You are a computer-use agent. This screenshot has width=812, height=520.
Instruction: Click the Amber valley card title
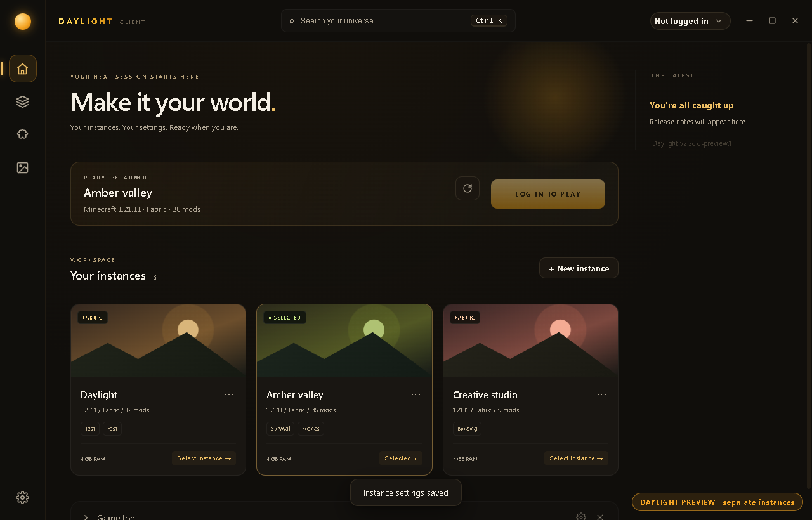[x=295, y=395]
